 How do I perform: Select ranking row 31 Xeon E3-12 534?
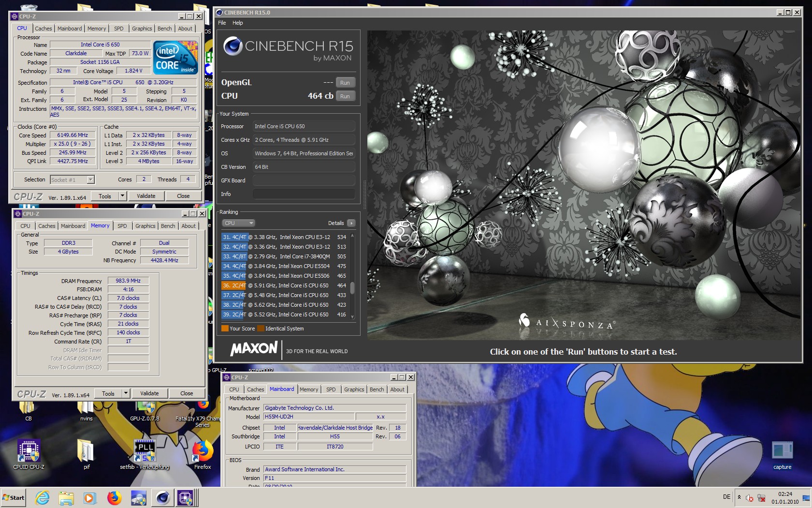(x=285, y=237)
